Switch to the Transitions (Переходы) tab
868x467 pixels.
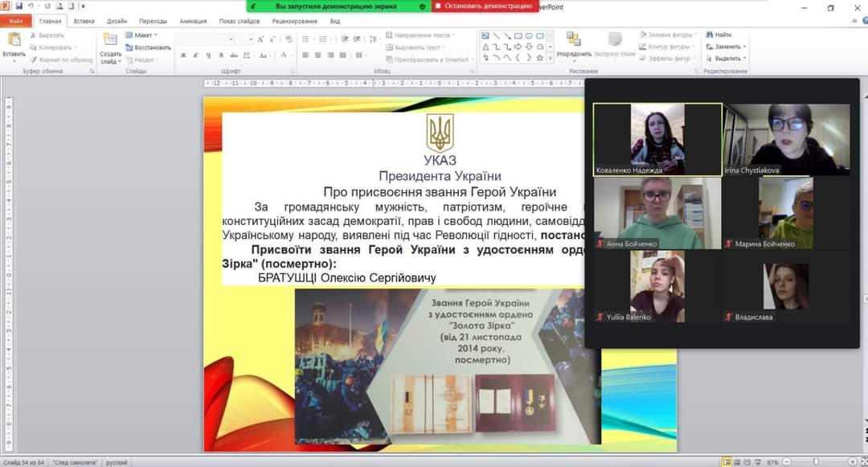click(153, 21)
